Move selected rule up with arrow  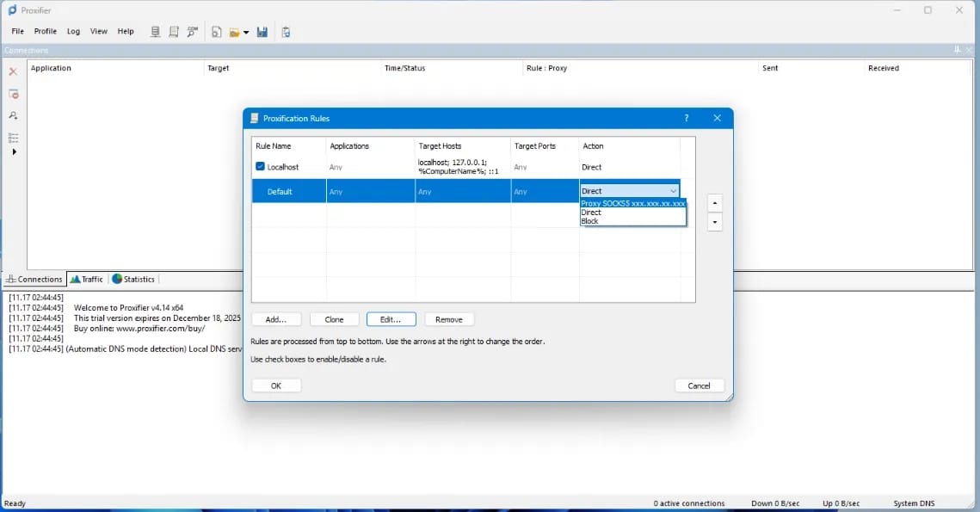click(x=715, y=203)
